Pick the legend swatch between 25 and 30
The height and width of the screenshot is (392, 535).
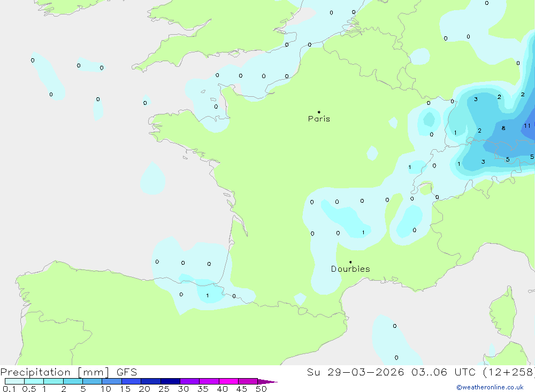170,381
